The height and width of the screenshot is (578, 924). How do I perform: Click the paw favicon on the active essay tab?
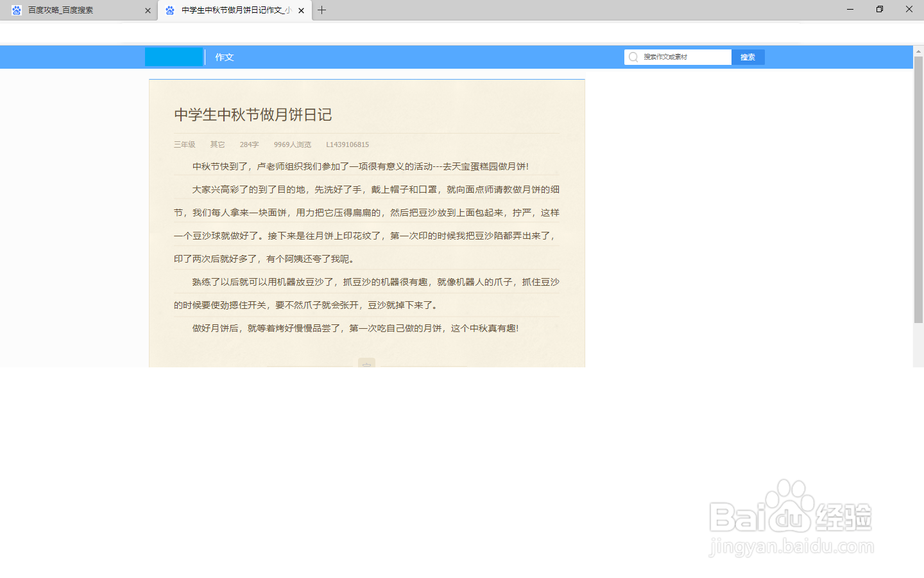tap(169, 10)
